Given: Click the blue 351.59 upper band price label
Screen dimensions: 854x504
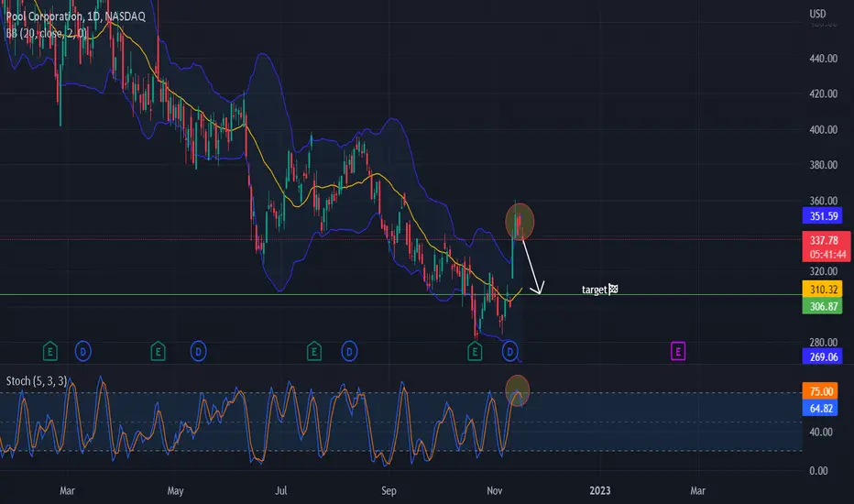Looking at the screenshot, I should coord(823,215).
